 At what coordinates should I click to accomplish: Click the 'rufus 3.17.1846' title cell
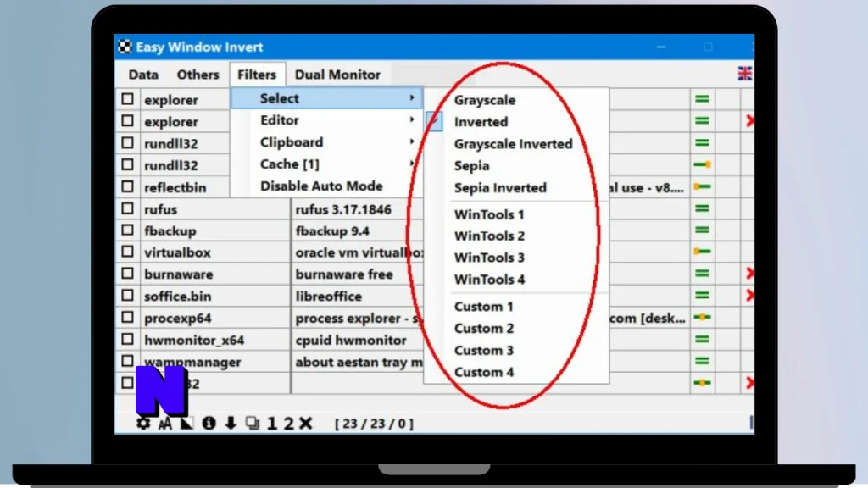(343, 209)
